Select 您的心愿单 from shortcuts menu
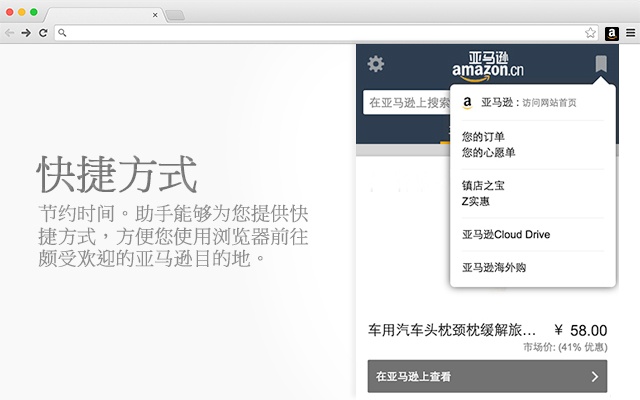The width and height of the screenshot is (640, 400). click(x=489, y=153)
